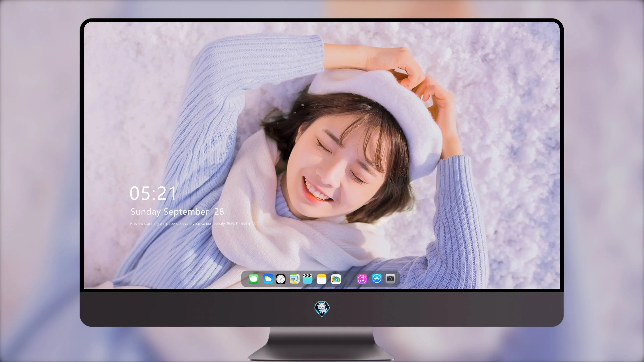This screenshot has height=362, width=644.
Task: Open the Passbook cards icon in dock
Action: (x=336, y=279)
